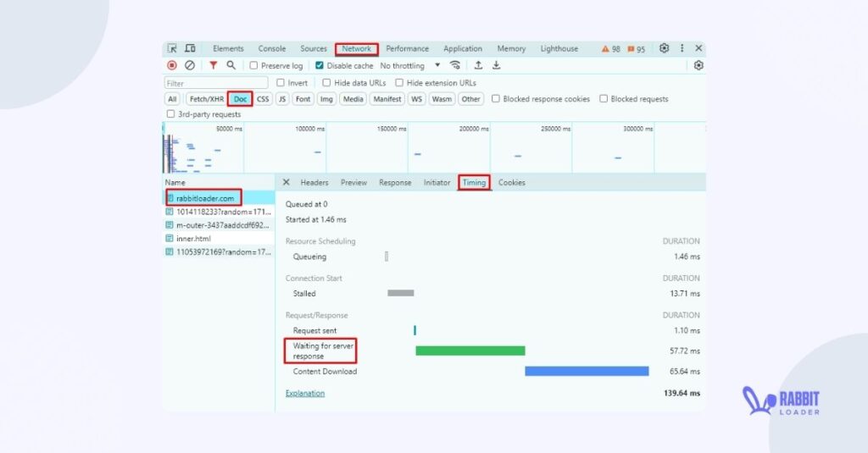Screen dimensions: 868x453
Task: Filter requests by Doc type
Action: click(x=240, y=99)
